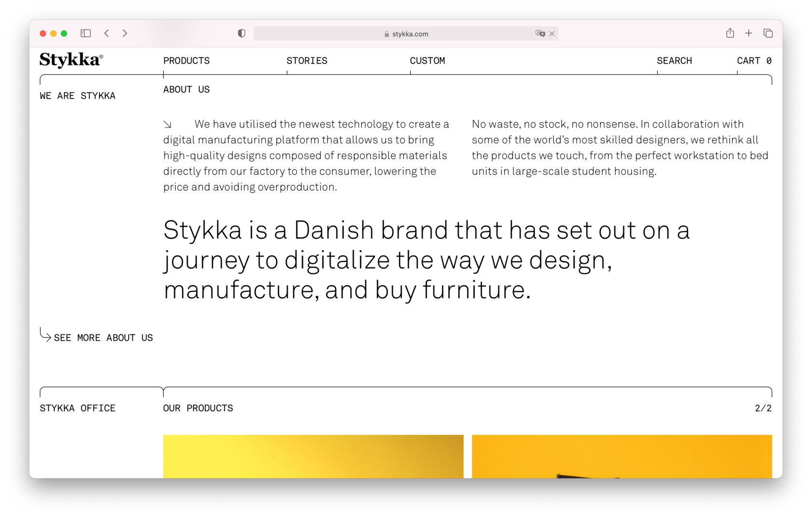Open CART 0 in the navigation
The image size is (812, 517).
(x=754, y=61)
